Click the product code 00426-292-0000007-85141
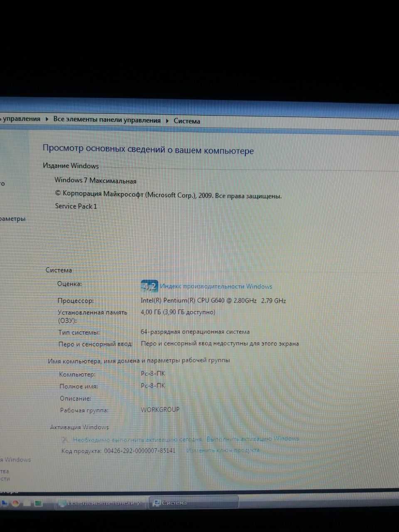The width and height of the screenshot is (399, 532). coord(140,451)
